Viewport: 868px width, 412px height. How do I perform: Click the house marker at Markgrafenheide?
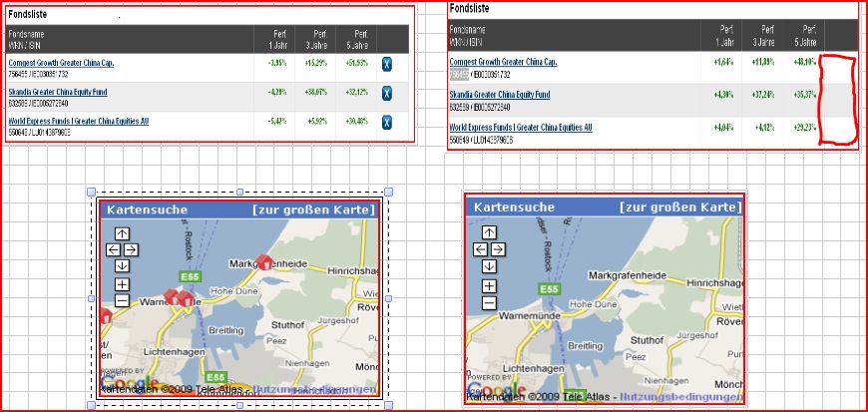(x=264, y=261)
